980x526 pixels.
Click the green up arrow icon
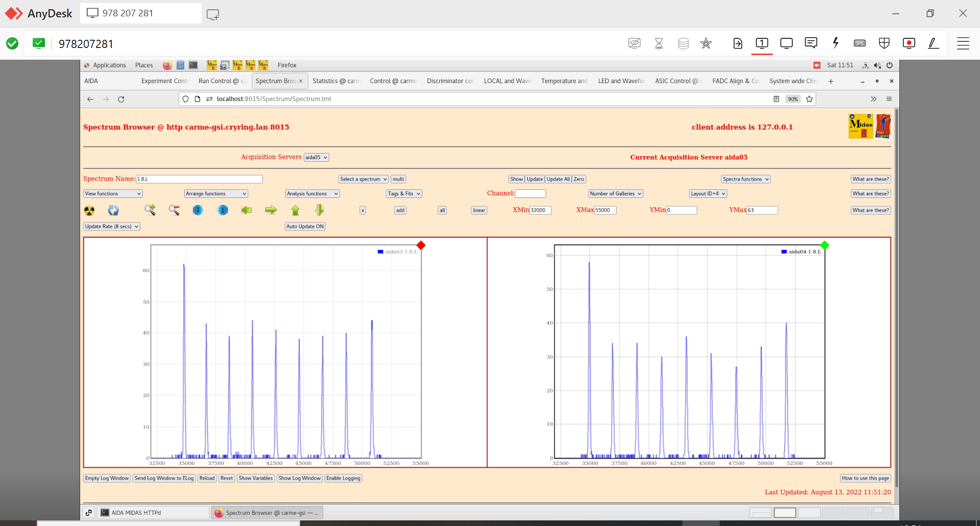pyautogui.click(x=296, y=210)
